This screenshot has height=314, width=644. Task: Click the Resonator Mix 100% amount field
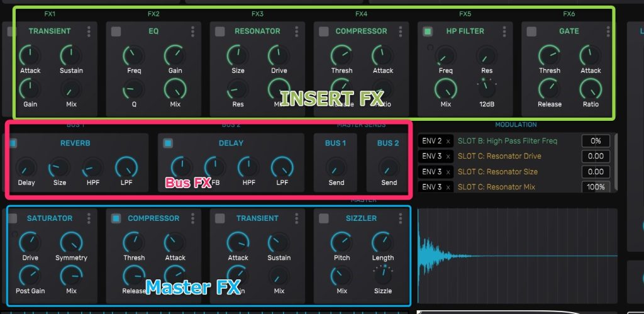point(595,187)
